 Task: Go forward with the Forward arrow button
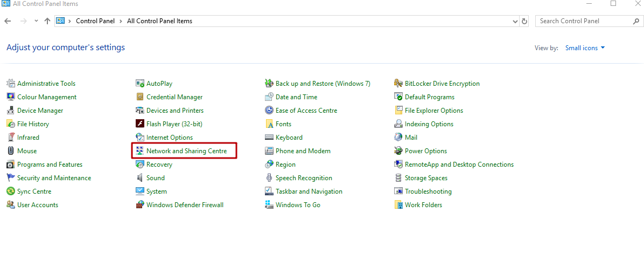coord(23,21)
